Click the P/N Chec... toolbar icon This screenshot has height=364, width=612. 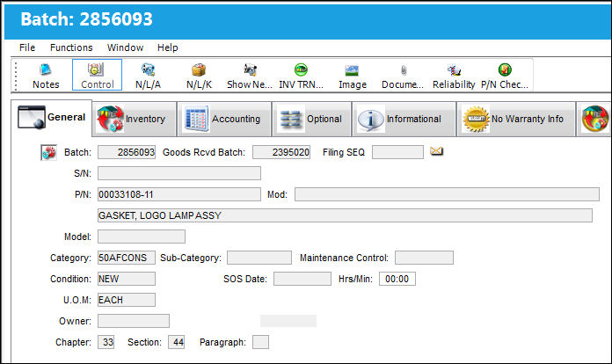click(x=505, y=76)
